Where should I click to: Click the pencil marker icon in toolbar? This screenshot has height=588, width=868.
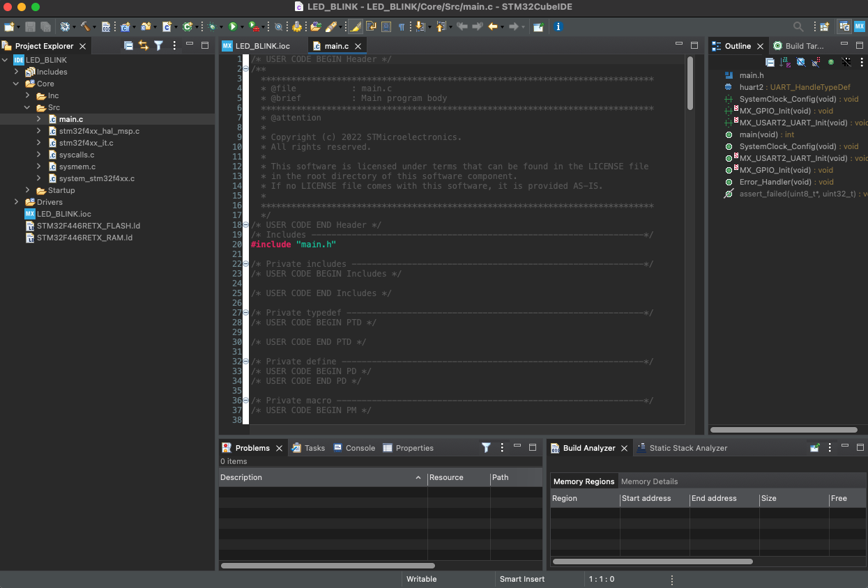[331, 26]
